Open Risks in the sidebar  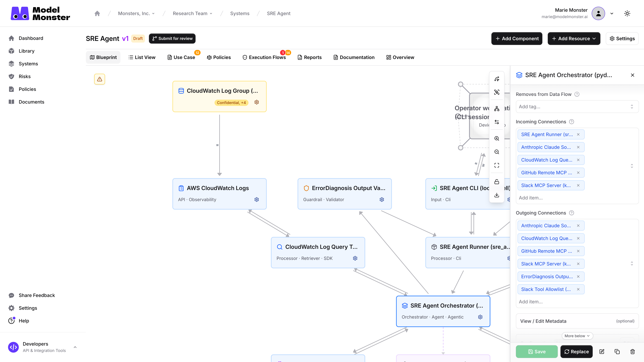pyautogui.click(x=24, y=76)
